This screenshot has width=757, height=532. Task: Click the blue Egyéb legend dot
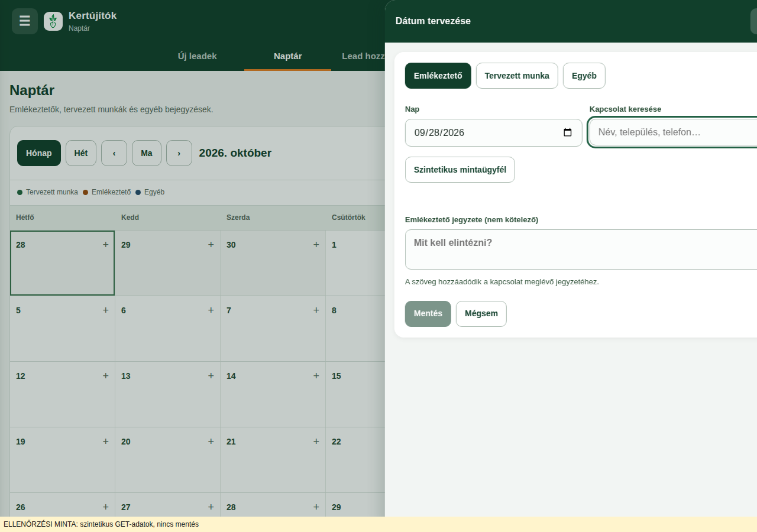tap(138, 192)
